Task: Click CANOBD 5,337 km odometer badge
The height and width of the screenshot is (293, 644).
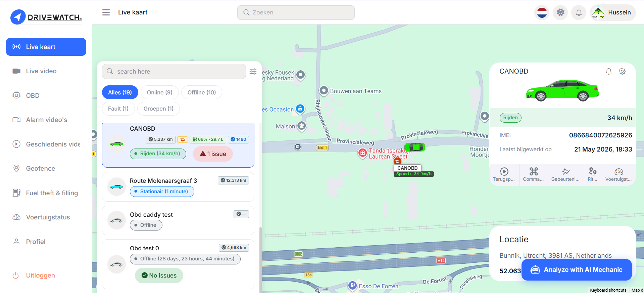Action: pos(161,139)
